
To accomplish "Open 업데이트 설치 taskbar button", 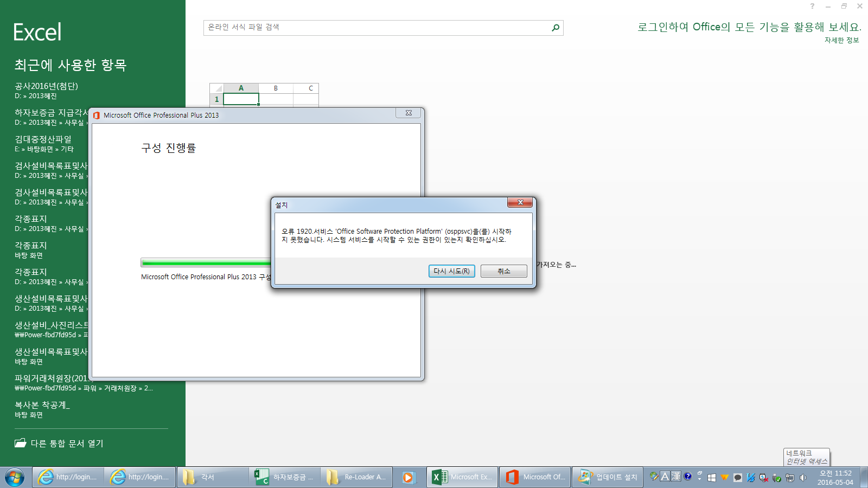I will pos(608,477).
